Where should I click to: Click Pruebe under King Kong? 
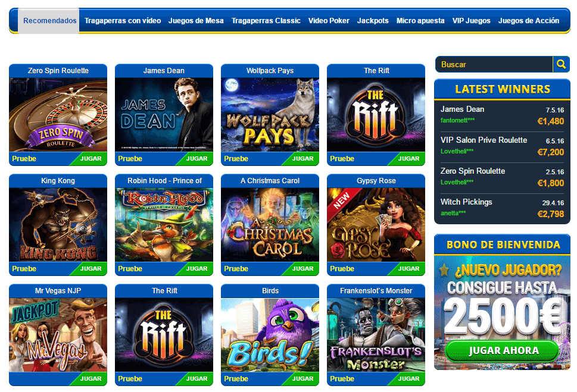click(x=24, y=268)
